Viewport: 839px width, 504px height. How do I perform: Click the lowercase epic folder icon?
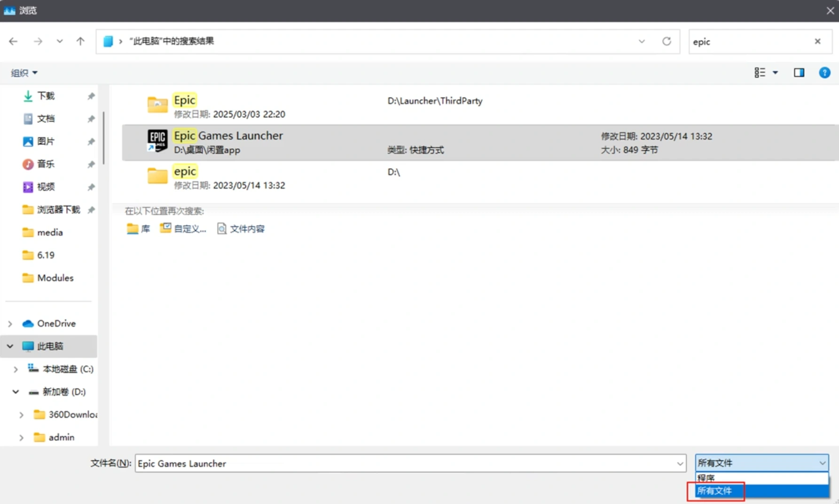tap(157, 176)
